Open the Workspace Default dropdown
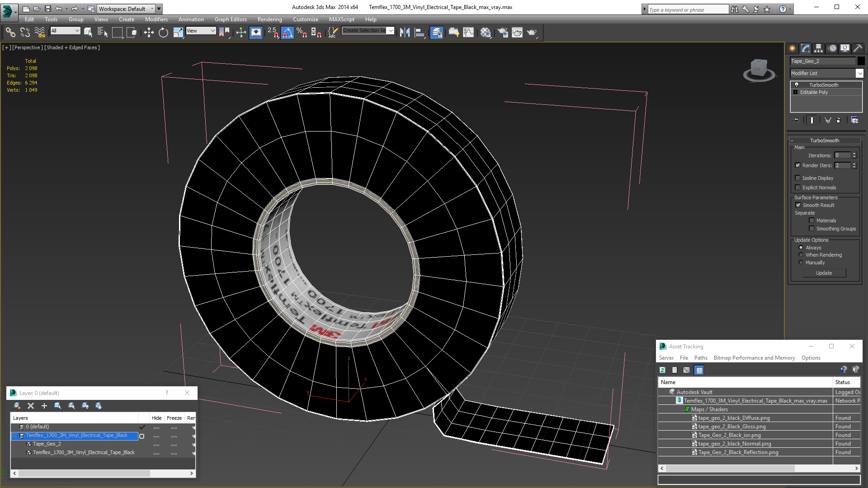This screenshot has height=488, width=868. pyautogui.click(x=126, y=9)
